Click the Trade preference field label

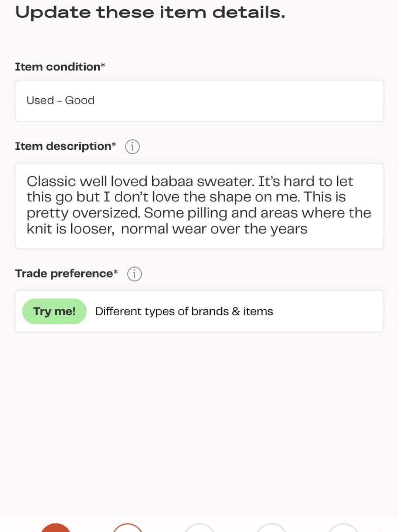(x=66, y=274)
